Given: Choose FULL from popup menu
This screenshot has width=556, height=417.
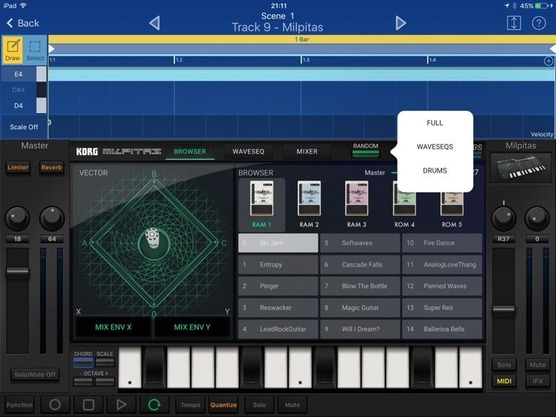Looking at the screenshot, I should [435, 123].
